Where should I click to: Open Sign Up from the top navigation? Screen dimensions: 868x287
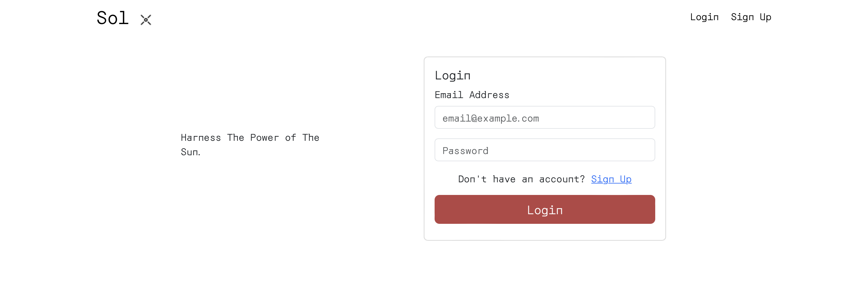click(x=751, y=17)
